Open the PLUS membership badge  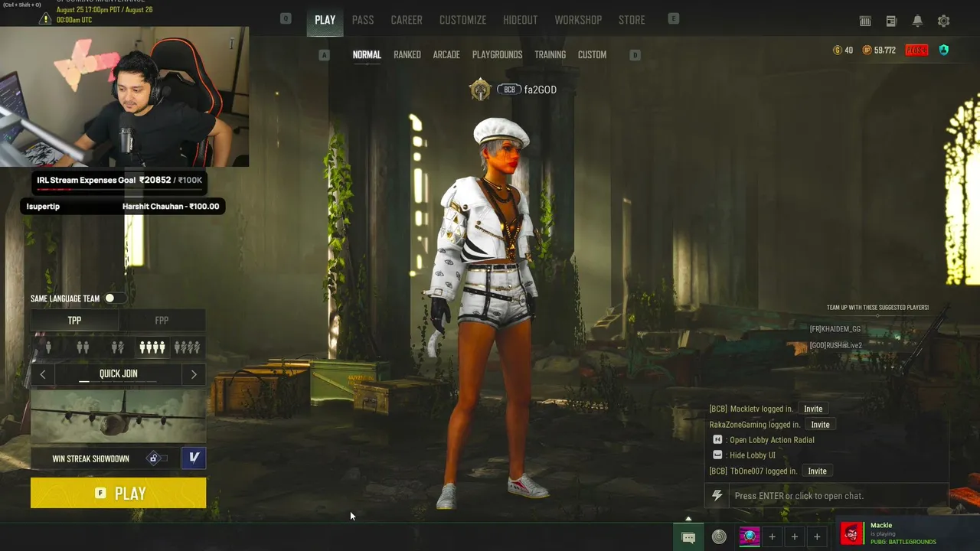[x=916, y=51]
